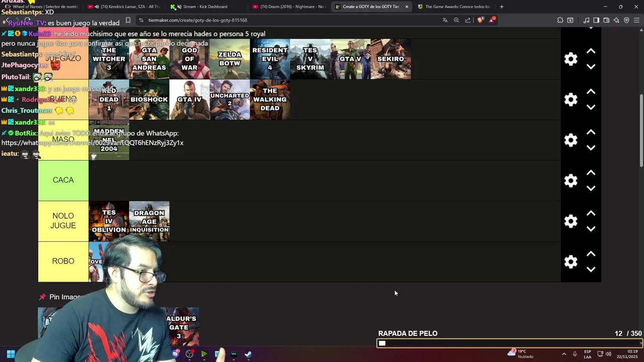Open settings gear for the ROBO row
Screen dimensions: 644x362
pos(571,261)
